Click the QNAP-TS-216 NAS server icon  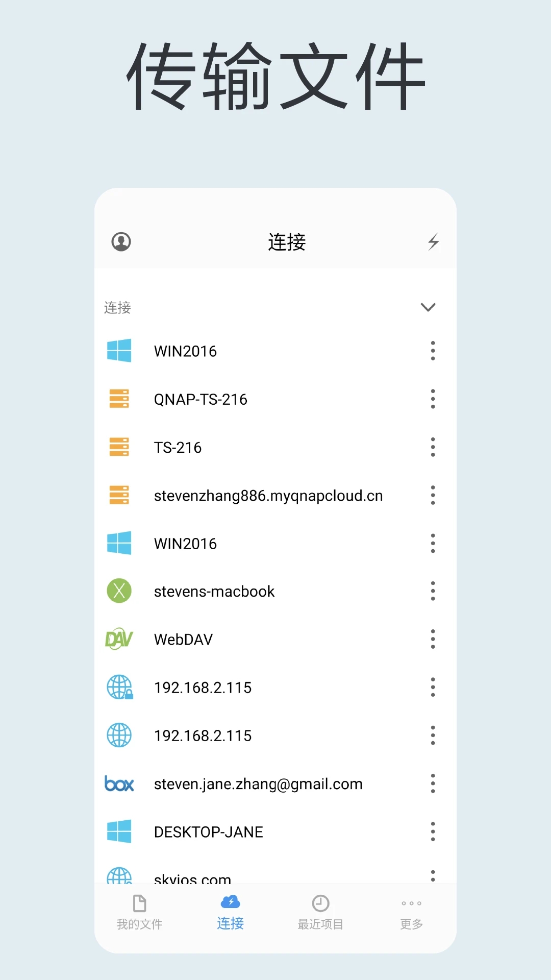pos(119,399)
